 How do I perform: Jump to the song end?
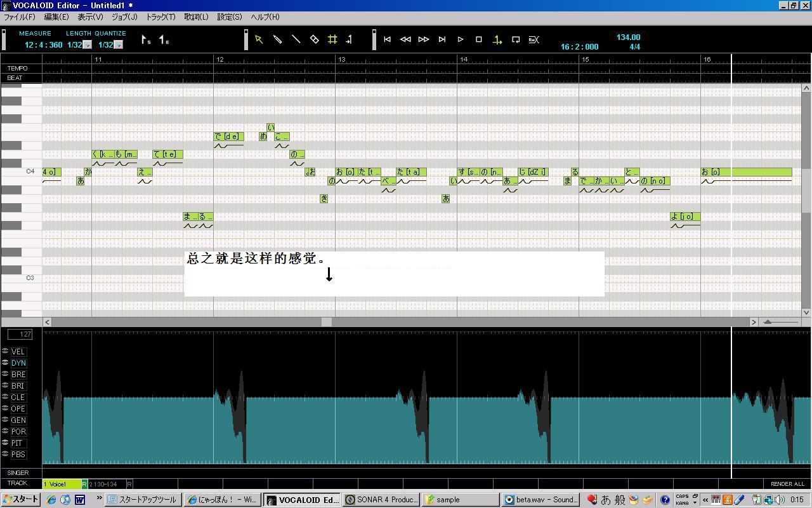pos(442,39)
